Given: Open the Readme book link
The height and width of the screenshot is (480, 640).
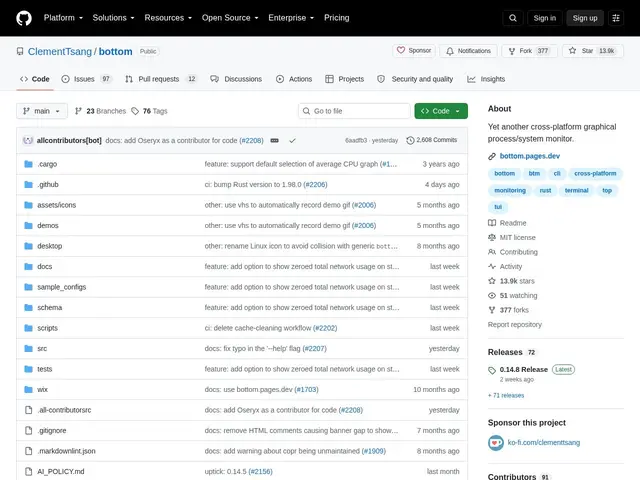Looking at the screenshot, I should click(507, 223).
